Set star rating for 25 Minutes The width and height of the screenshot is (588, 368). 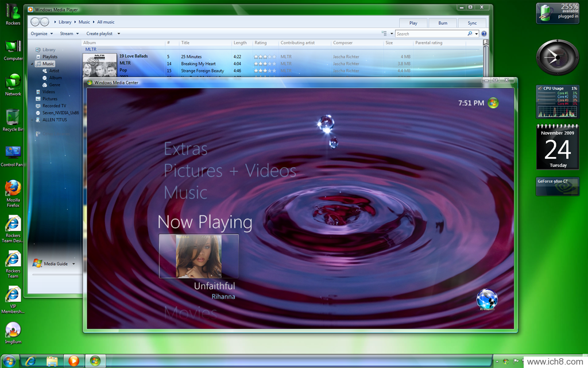(265, 57)
